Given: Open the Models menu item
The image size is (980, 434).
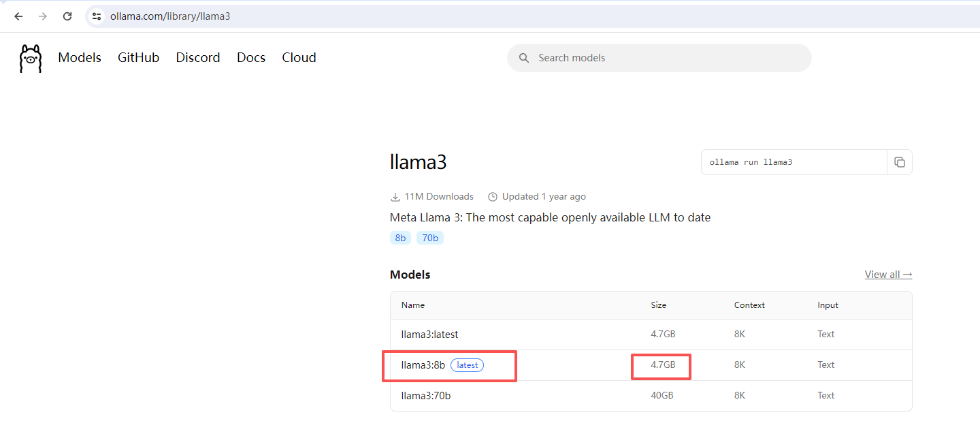Looking at the screenshot, I should (80, 58).
